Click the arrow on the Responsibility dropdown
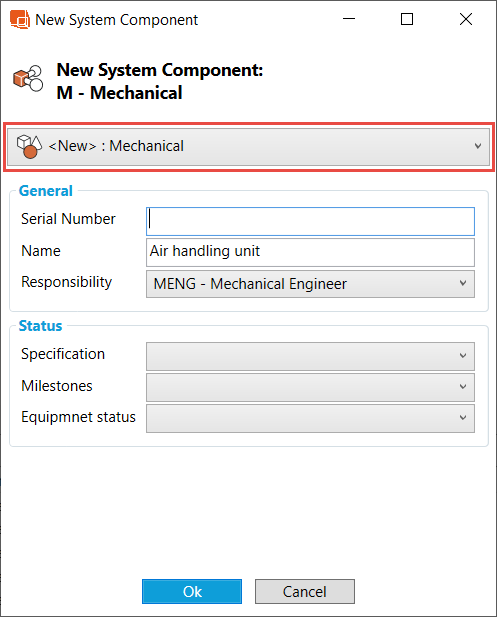 [x=463, y=283]
